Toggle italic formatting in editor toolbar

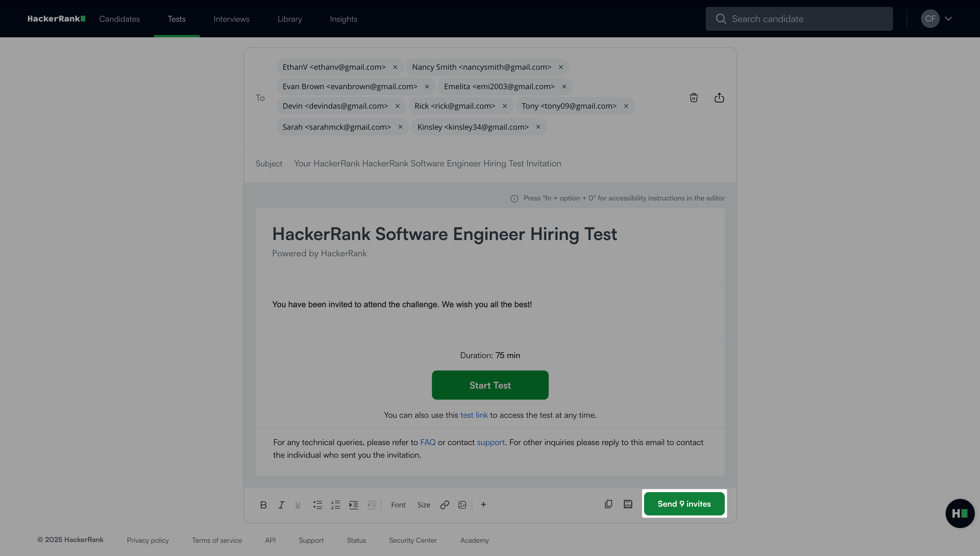[x=281, y=505]
